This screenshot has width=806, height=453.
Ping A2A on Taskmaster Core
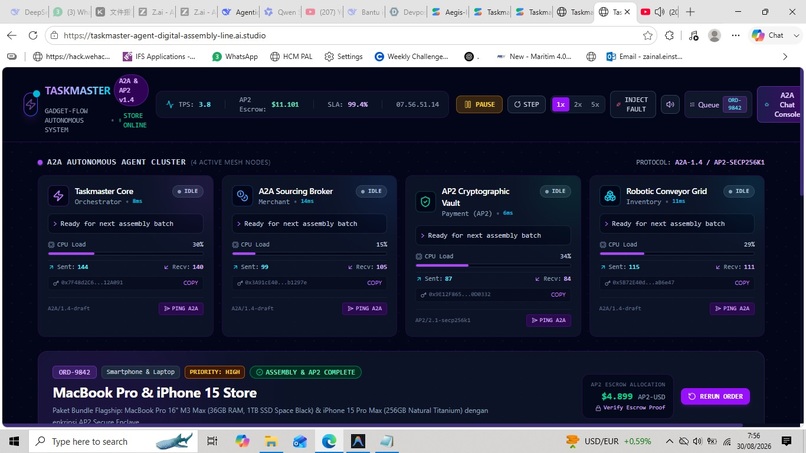pos(181,309)
